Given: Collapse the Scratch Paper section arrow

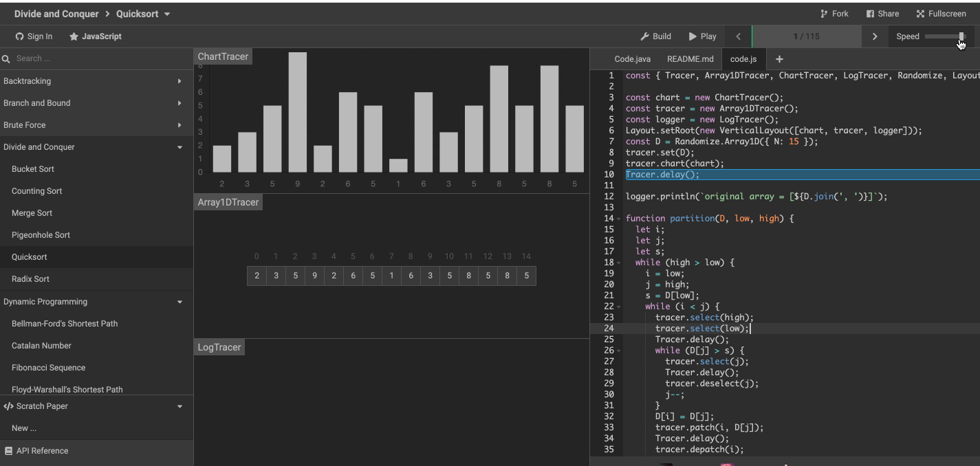Looking at the screenshot, I should tap(179, 406).
